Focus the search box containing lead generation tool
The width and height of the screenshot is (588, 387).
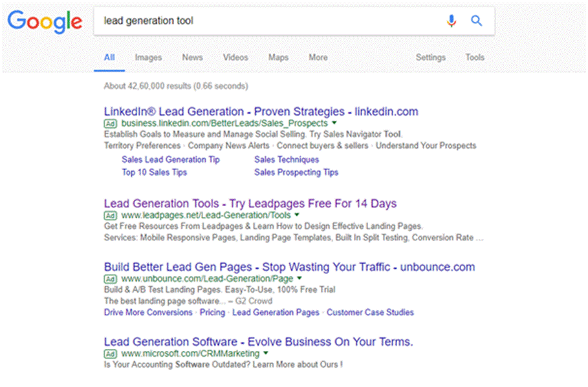[265, 21]
